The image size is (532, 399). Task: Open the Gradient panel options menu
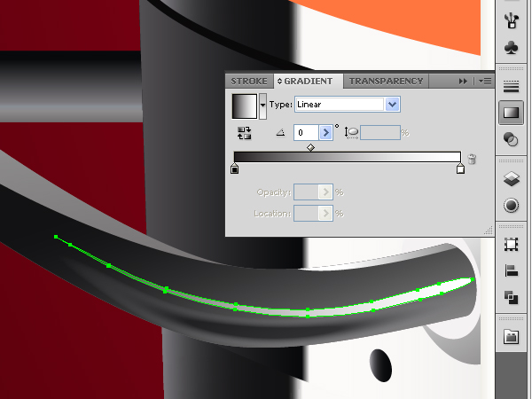pyautogui.click(x=485, y=82)
